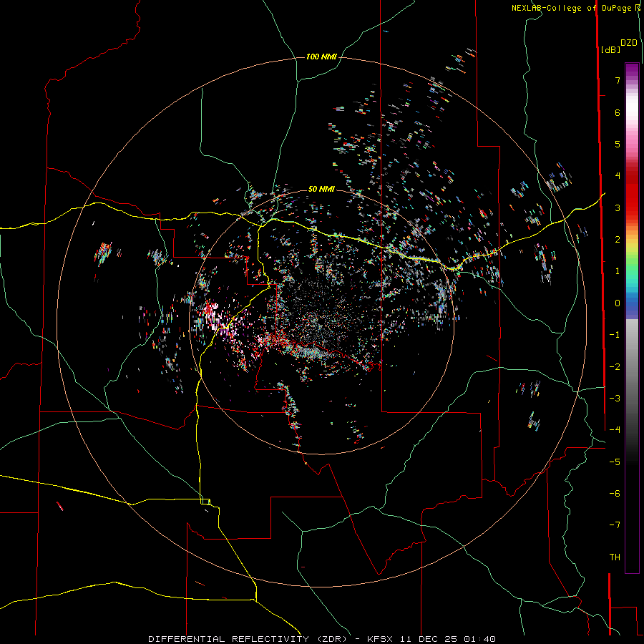Click the "01:40" timestamp
This screenshot has width=644, height=644.
tap(479, 639)
